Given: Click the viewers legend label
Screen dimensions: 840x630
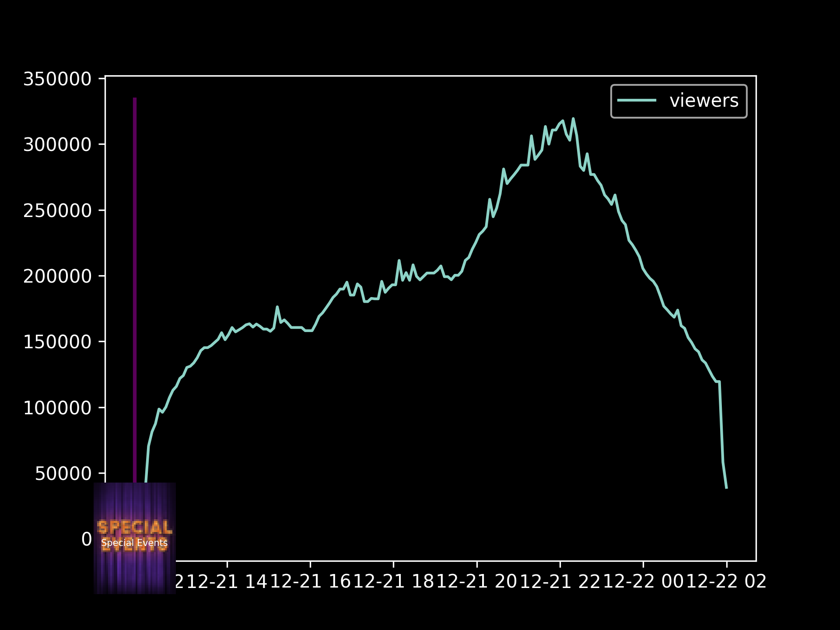Looking at the screenshot, I should (x=703, y=101).
